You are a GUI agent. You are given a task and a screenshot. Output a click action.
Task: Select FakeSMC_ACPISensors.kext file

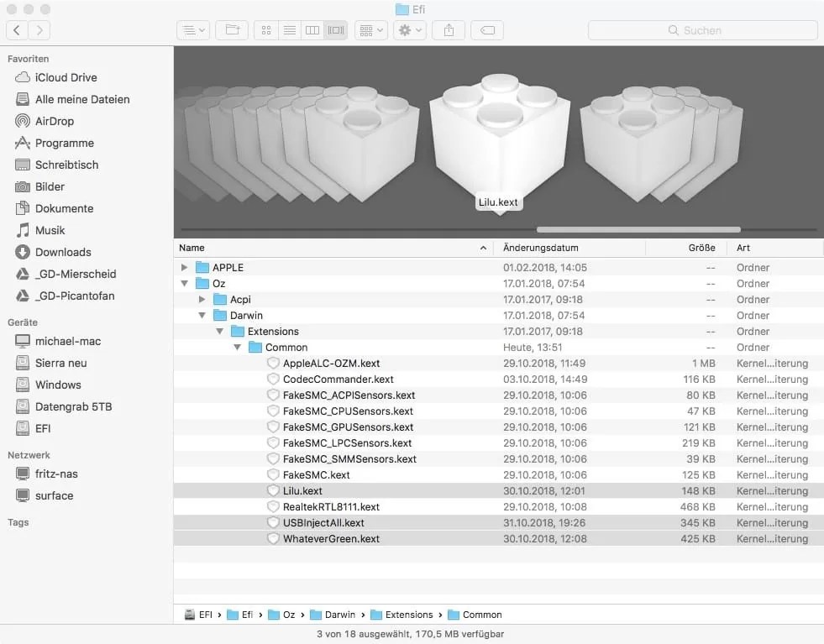pos(499,395)
